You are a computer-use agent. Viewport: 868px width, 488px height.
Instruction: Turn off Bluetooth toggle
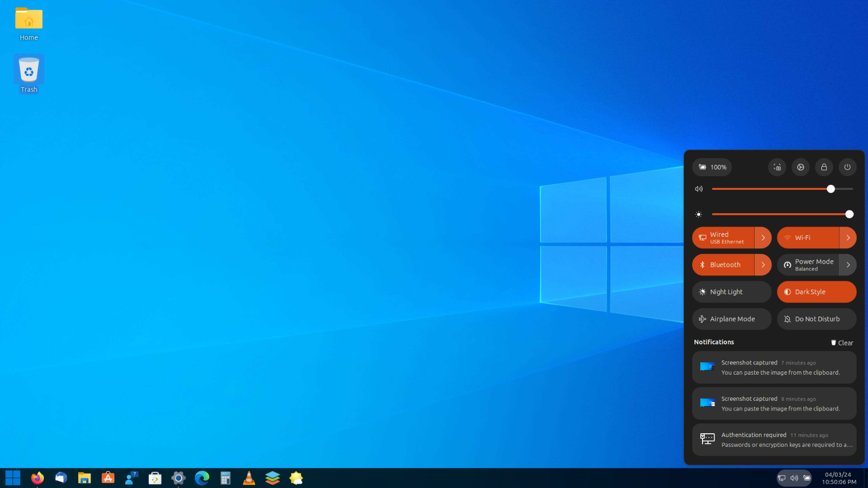[x=723, y=265]
